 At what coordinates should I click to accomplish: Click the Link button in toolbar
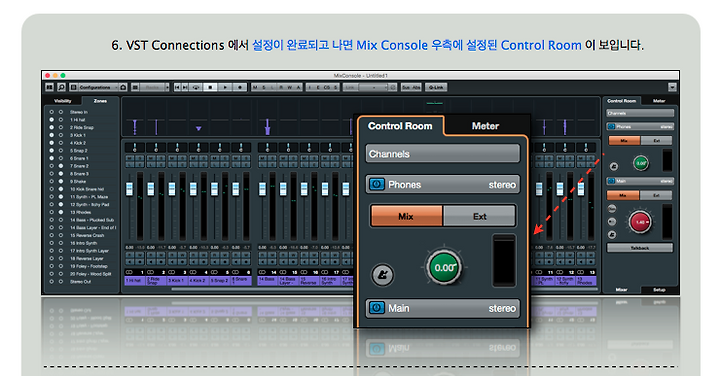click(350, 87)
